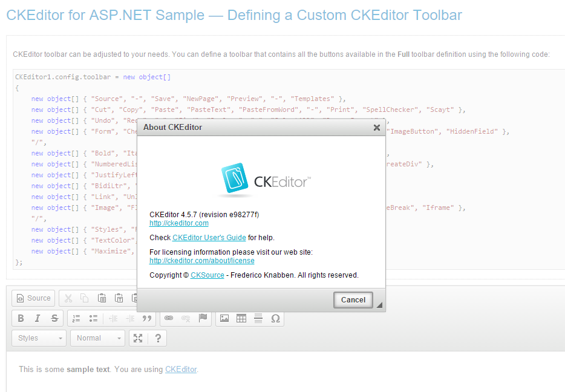Viewport: 565px width, 392px height.
Task: Click the CKEditor link in sample text
Action: click(181, 370)
